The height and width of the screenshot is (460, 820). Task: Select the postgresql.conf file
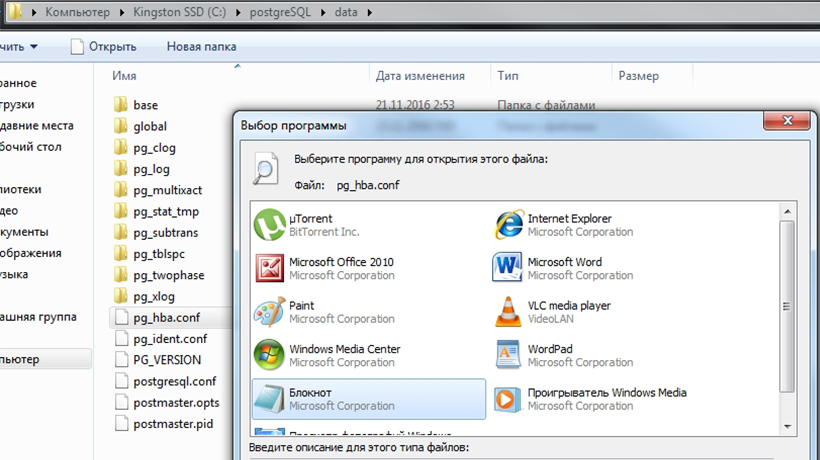pos(174,381)
